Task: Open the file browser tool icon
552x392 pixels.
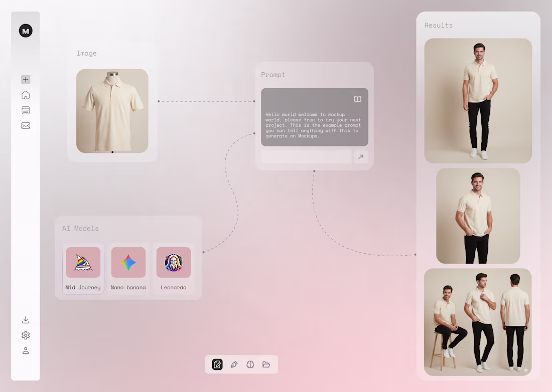Action: pyautogui.click(x=266, y=364)
